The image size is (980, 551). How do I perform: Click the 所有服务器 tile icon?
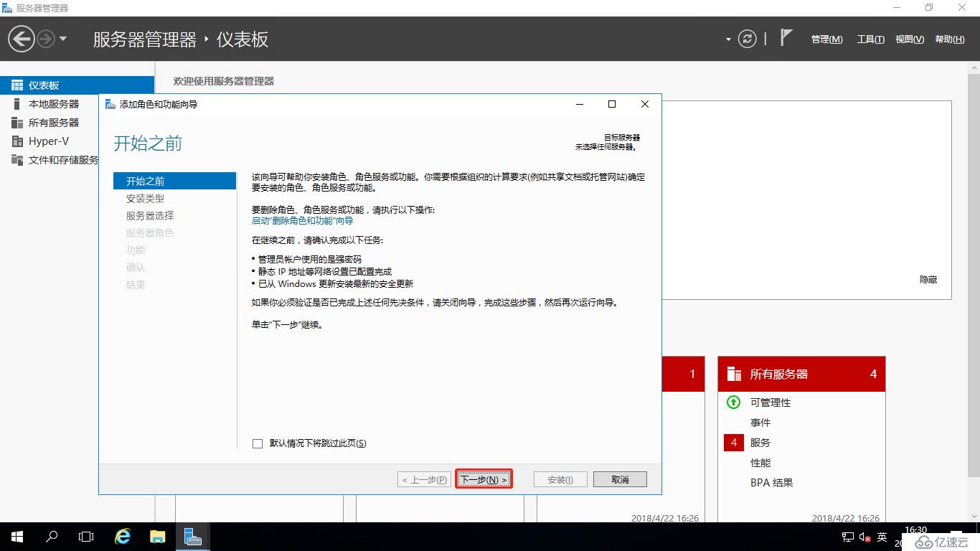point(734,374)
